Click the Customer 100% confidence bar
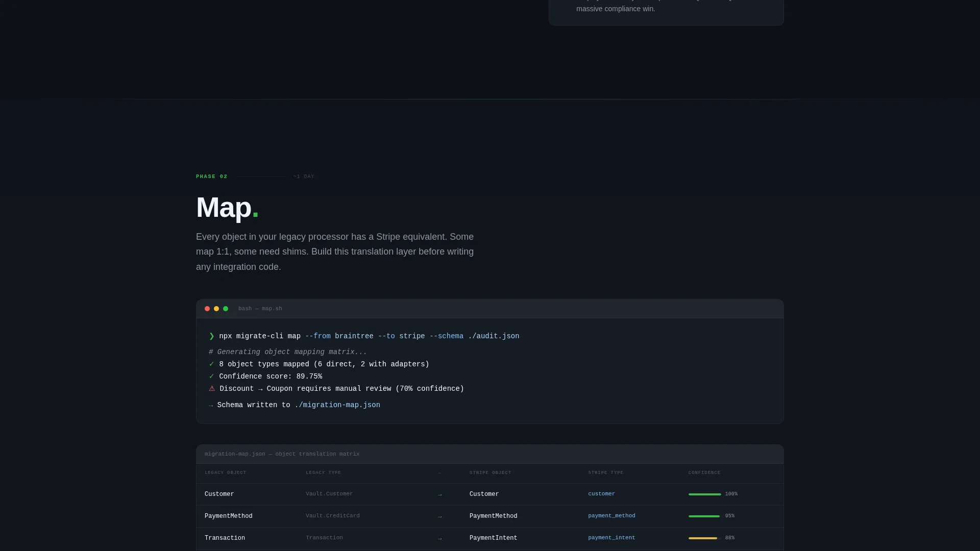The image size is (980, 551). click(x=704, y=494)
